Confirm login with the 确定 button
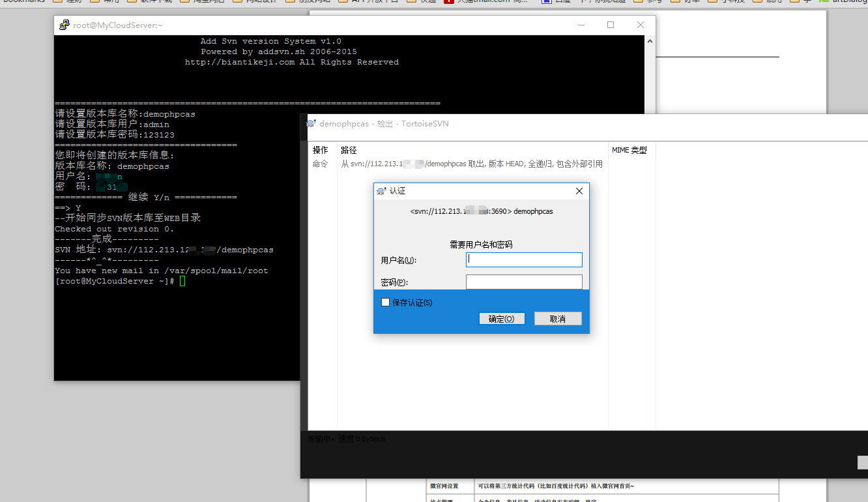The width and height of the screenshot is (868, 502). coord(501,319)
